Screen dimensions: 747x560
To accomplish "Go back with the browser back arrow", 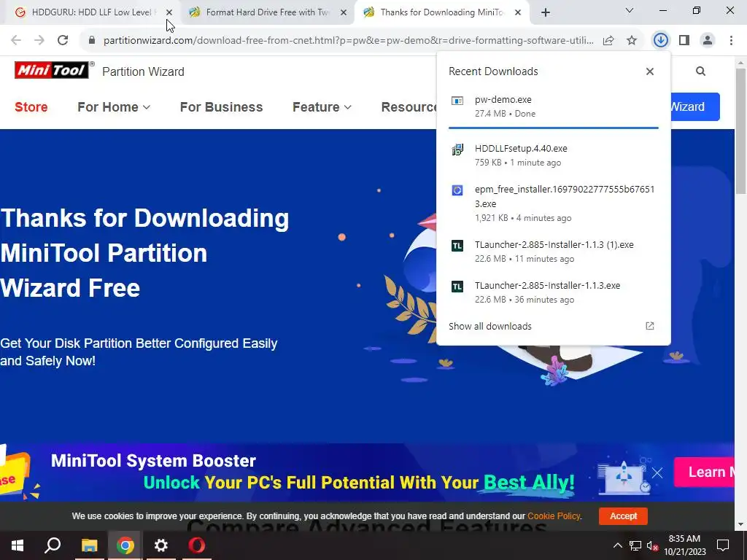I will click(x=16, y=41).
